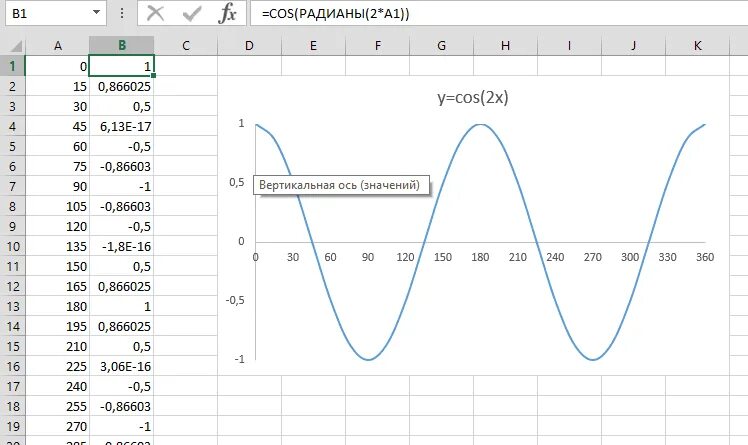Image resolution: width=748 pixels, height=445 pixels.
Task: Click cell B10 with -1,8E-16
Action: coord(122,246)
